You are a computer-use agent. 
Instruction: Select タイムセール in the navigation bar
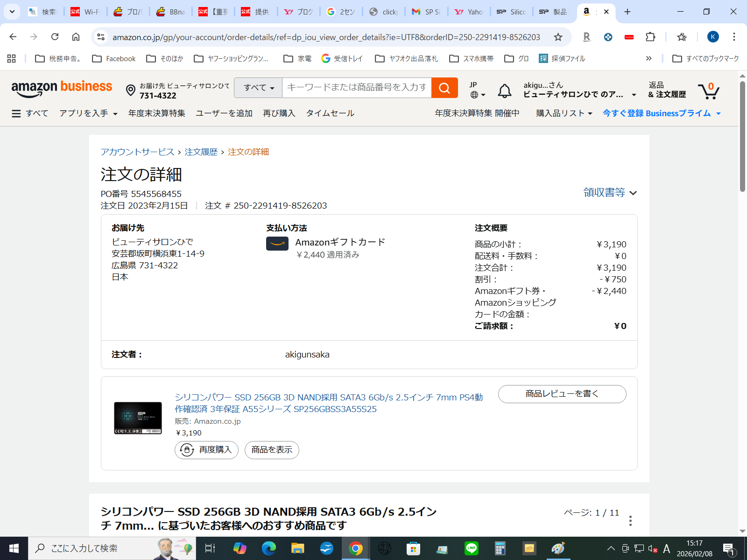[330, 113]
